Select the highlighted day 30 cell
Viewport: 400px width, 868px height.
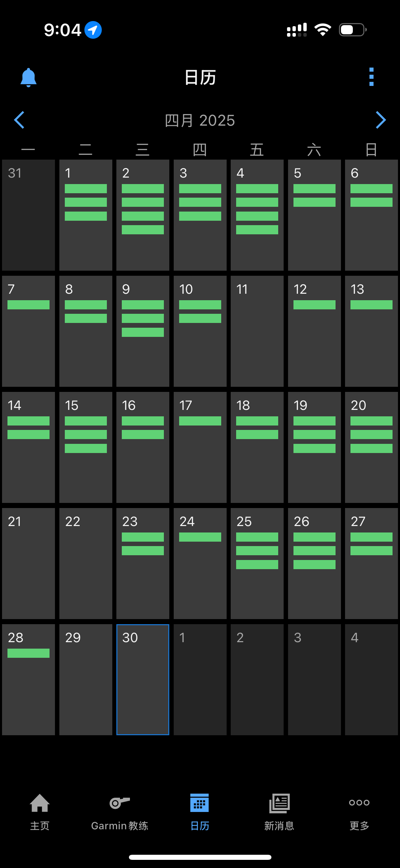[x=143, y=680]
